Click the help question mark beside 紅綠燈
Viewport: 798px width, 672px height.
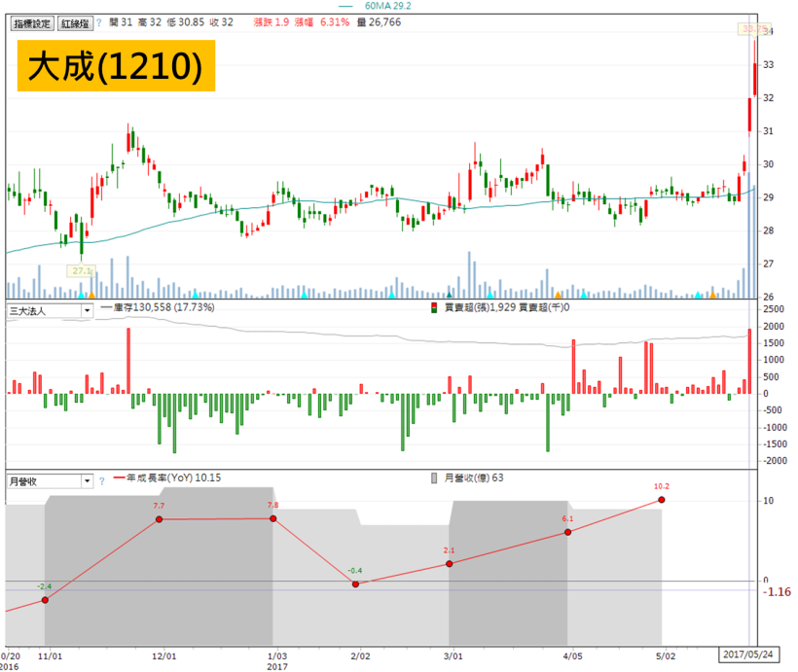pyautogui.click(x=99, y=23)
